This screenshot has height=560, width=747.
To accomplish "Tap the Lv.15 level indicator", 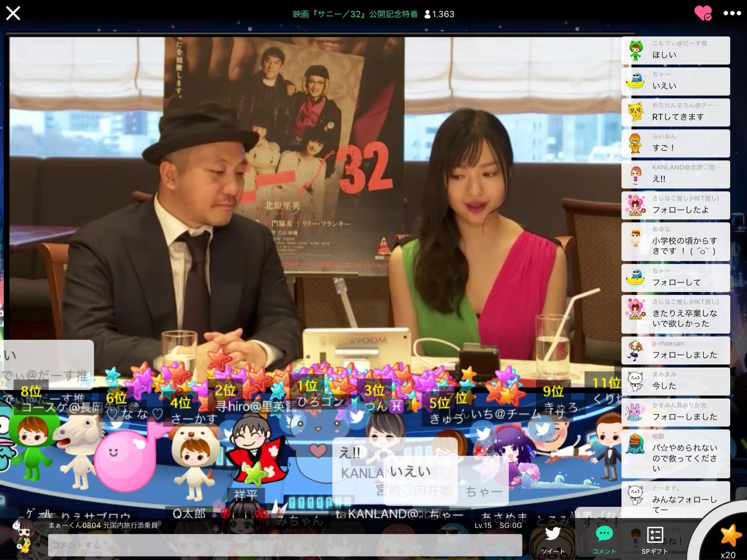I will (x=483, y=525).
